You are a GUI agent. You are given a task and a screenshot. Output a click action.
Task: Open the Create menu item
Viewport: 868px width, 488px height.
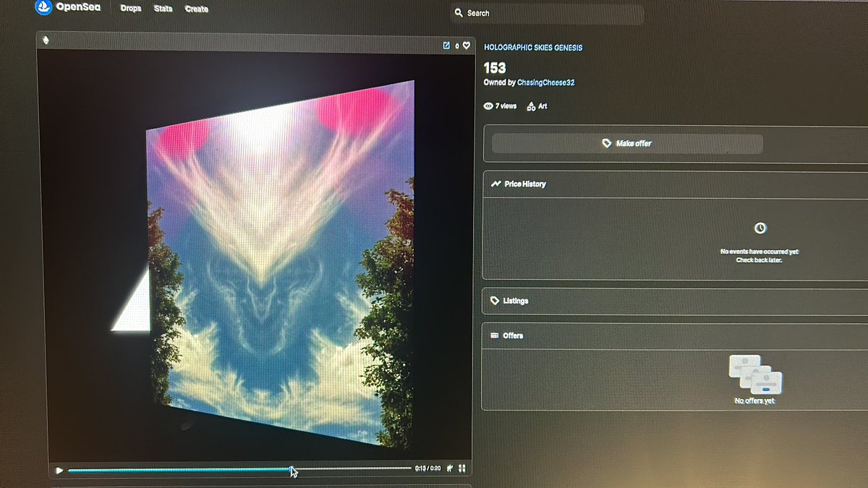click(196, 9)
